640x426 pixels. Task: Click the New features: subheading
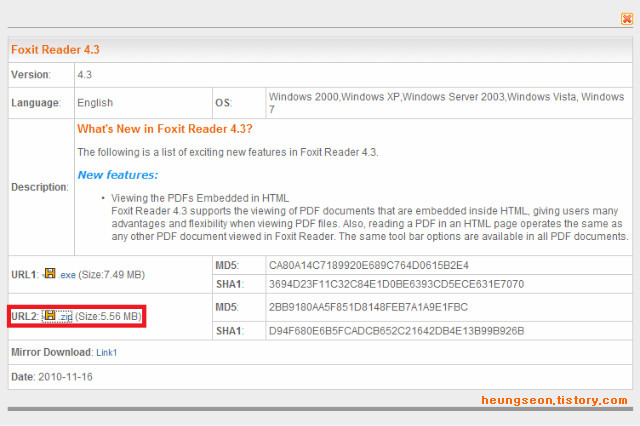pyautogui.click(x=118, y=175)
